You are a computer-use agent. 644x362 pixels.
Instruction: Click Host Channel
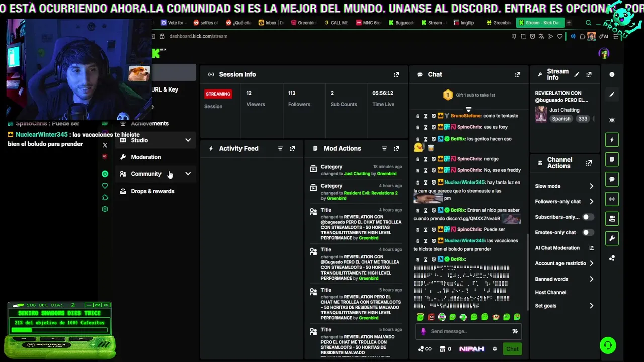(550, 292)
